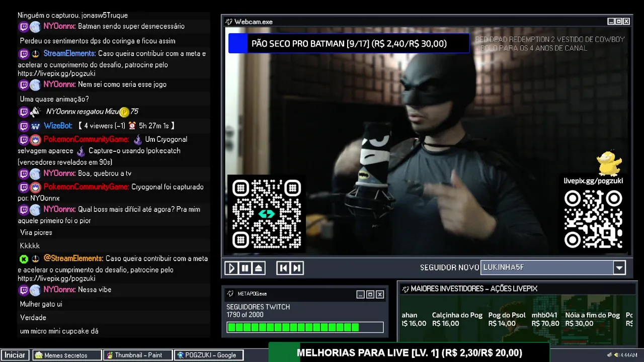Click the Play button in Webcam.exe controls
The height and width of the screenshot is (362, 644).
(231, 268)
